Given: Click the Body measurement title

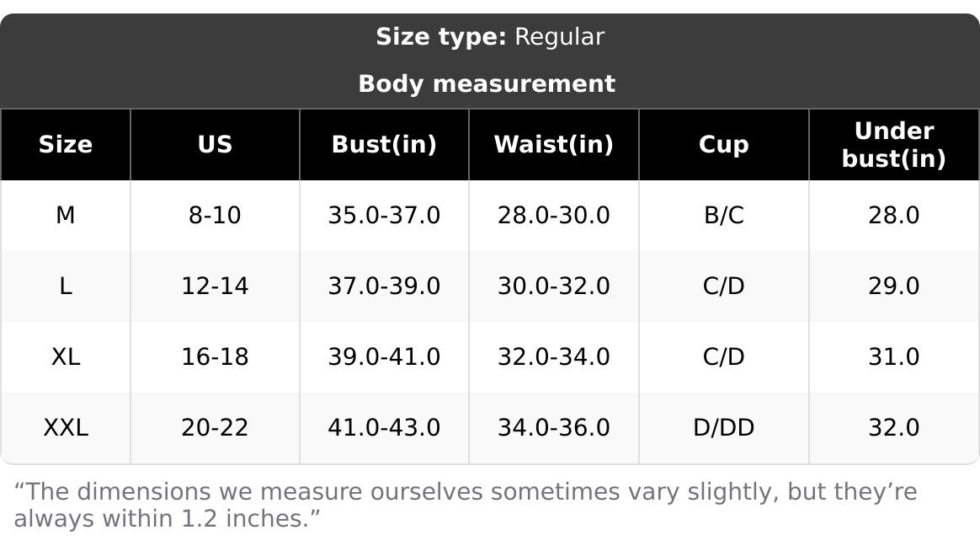Looking at the screenshot, I should [487, 84].
